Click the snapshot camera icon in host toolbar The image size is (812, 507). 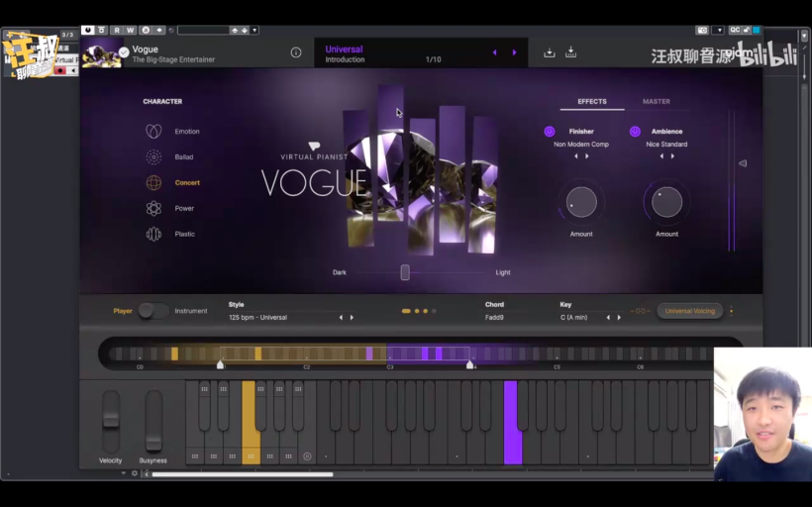click(702, 30)
